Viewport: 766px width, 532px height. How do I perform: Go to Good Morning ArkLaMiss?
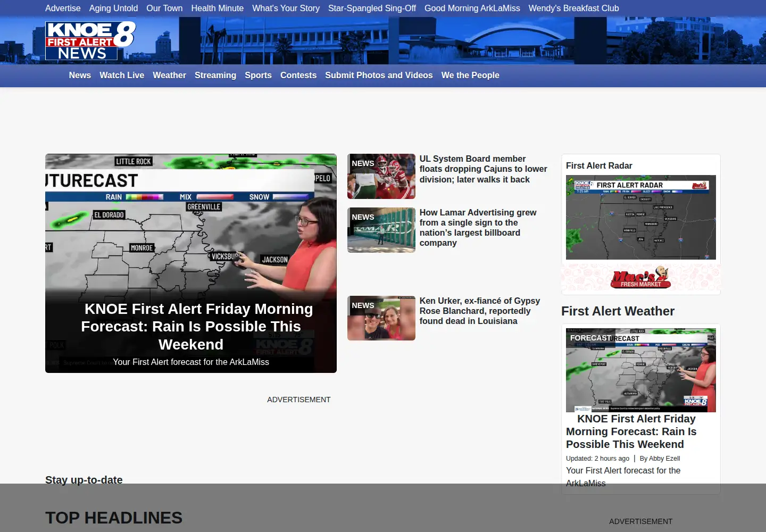(472, 8)
